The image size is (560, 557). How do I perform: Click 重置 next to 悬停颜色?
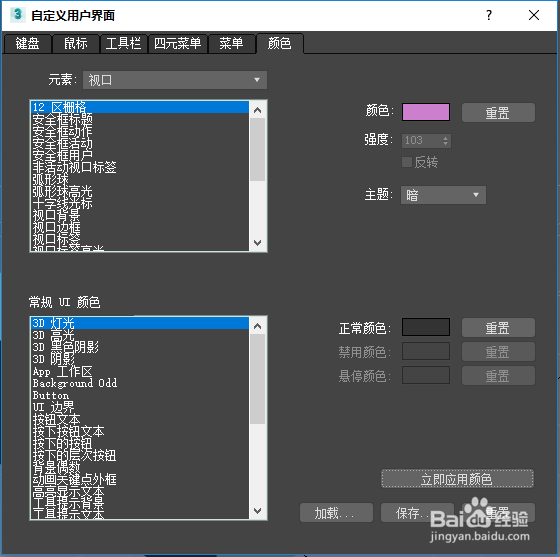click(498, 376)
